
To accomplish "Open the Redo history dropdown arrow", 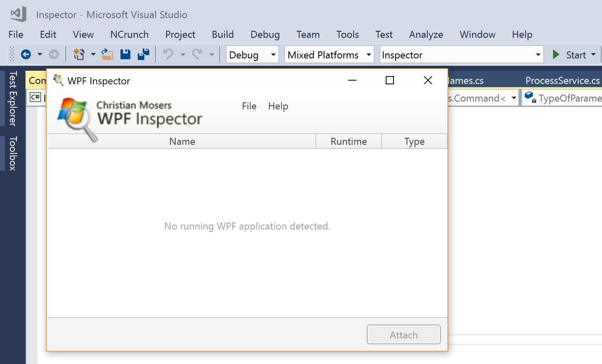I will (212, 54).
